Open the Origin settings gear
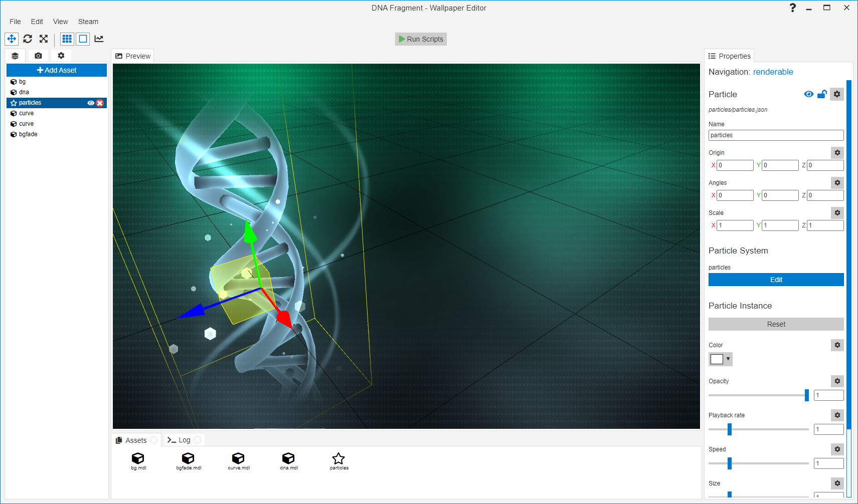Screen dimensions: 858x504 point(836,153)
